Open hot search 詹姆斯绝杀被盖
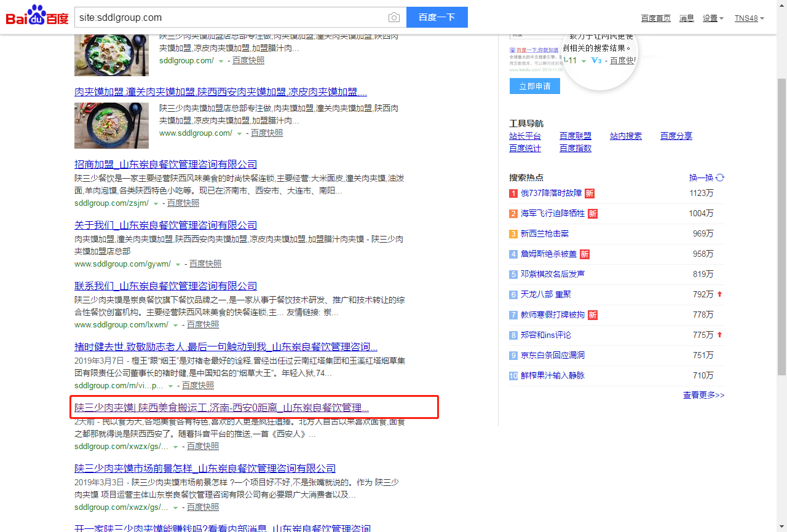This screenshot has width=787, height=532. tap(548, 254)
